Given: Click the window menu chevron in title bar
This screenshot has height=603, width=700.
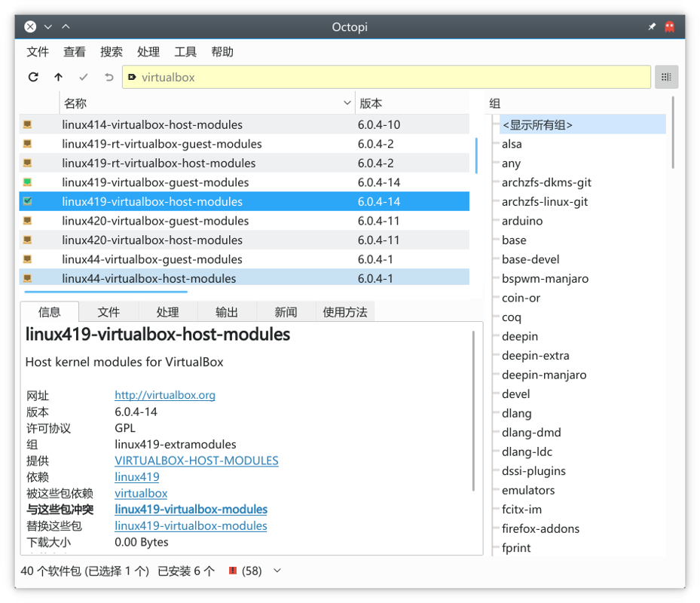Looking at the screenshot, I should tap(47, 27).
